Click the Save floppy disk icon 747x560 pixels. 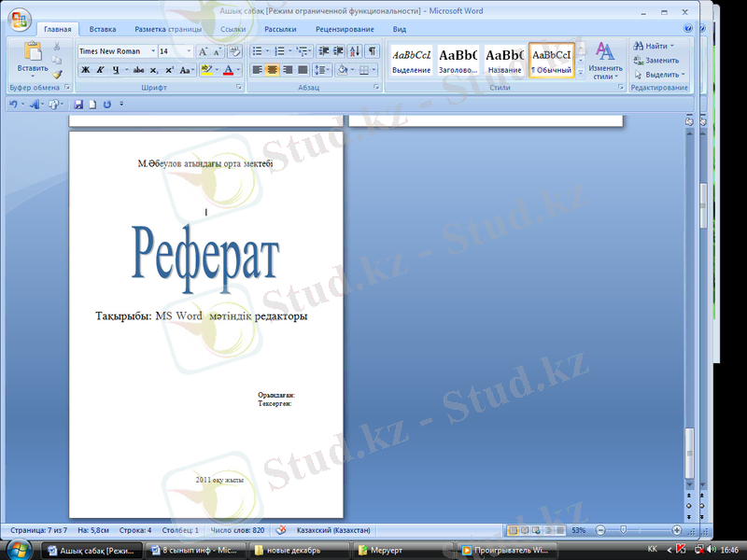point(78,105)
